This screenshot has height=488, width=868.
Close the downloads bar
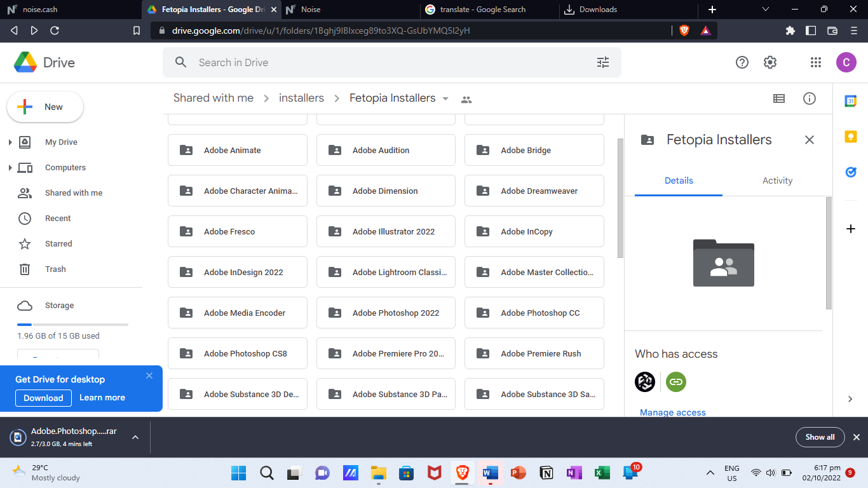point(857,437)
